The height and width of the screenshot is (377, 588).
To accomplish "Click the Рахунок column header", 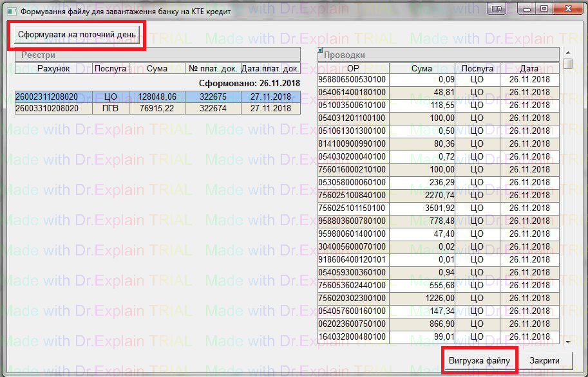I will [53, 68].
